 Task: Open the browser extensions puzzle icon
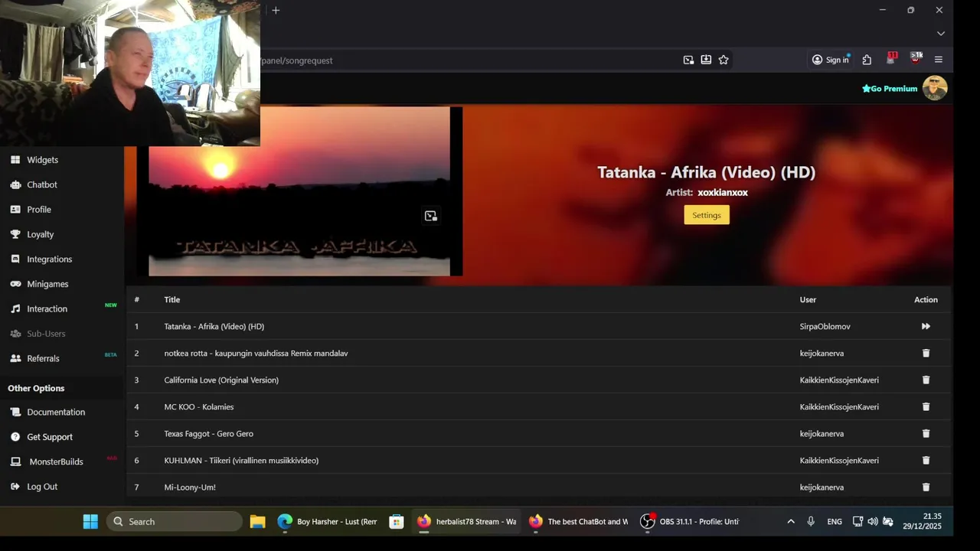[x=867, y=60]
